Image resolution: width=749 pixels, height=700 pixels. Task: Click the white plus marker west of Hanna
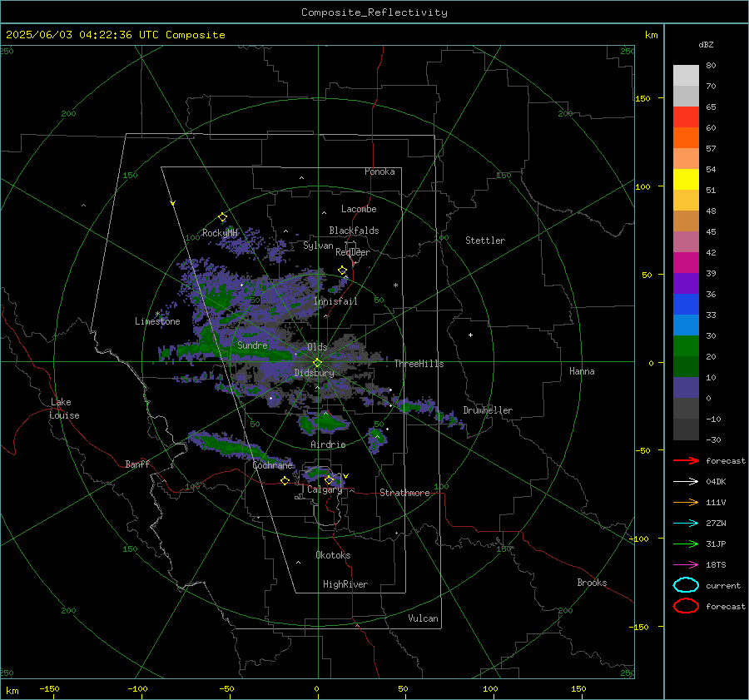(x=470, y=335)
